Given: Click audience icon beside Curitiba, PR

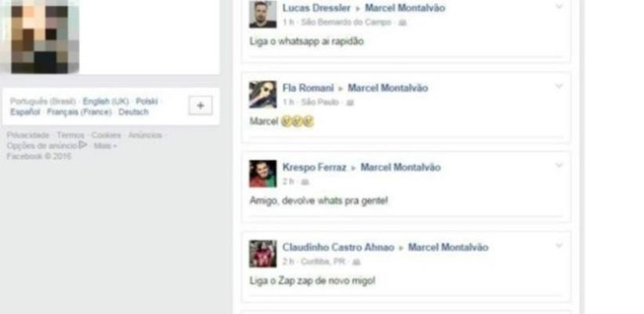Looking at the screenshot, I should coord(356,262).
